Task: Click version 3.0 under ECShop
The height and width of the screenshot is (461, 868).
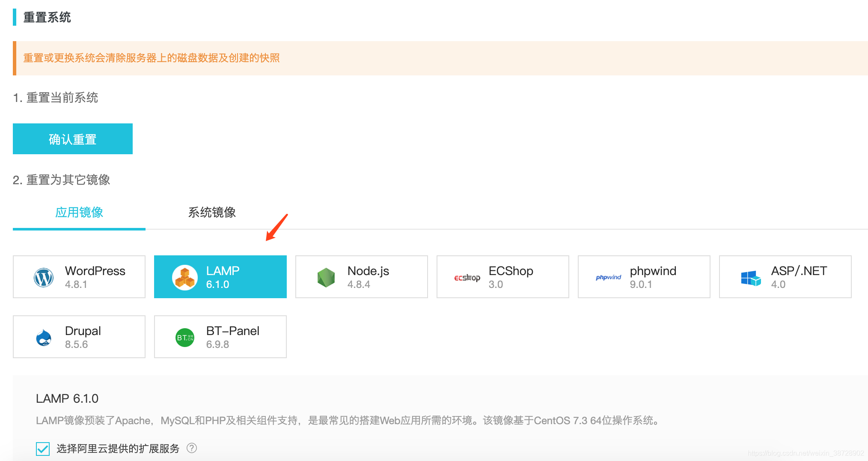Action: (496, 284)
